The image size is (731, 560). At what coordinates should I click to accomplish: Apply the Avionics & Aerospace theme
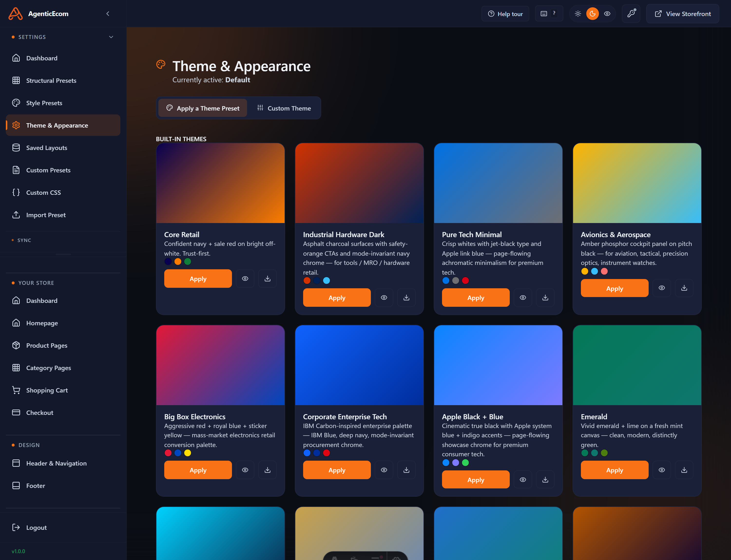[x=615, y=288]
